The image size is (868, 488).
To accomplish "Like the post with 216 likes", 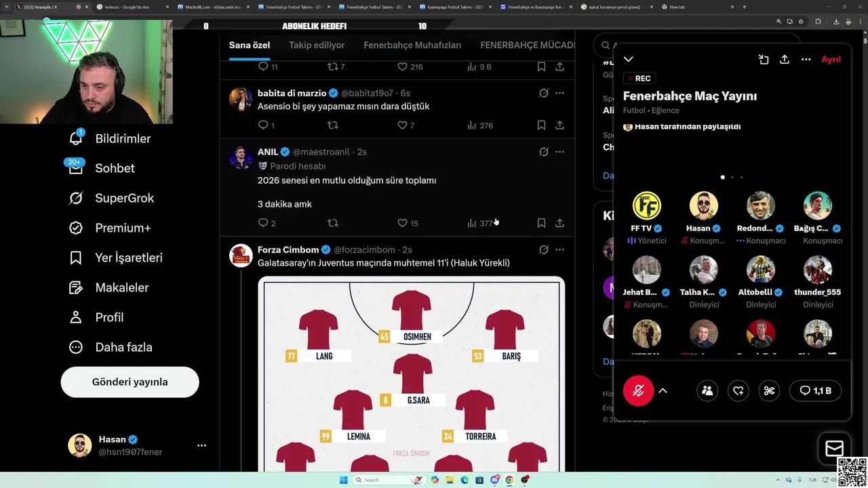I will (x=410, y=67).
